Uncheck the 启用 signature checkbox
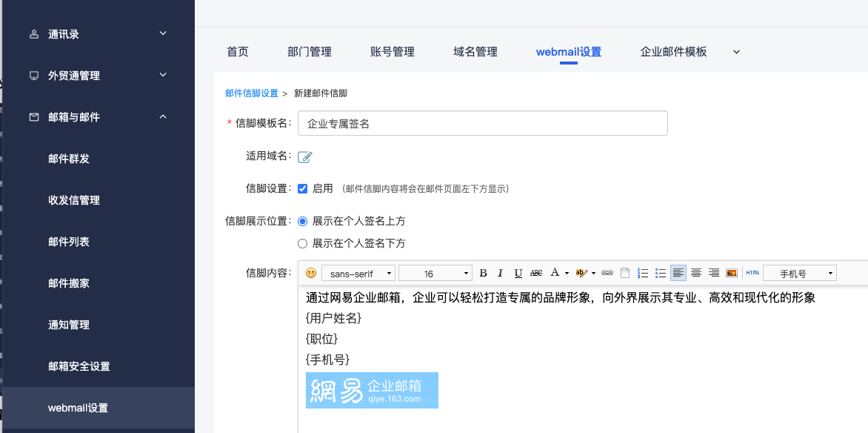The height and width of the screenshot is (433, 868). 302,188
